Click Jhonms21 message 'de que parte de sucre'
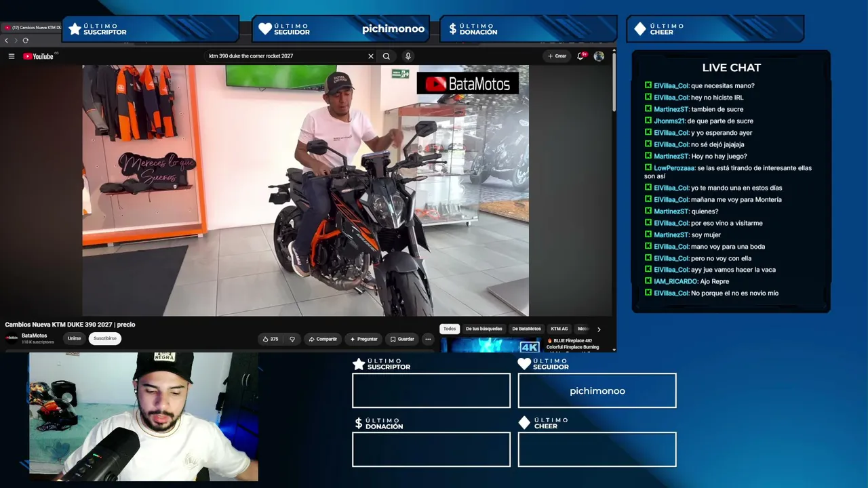The height and width of the screenshot is (488, 868). coord(720,121)
